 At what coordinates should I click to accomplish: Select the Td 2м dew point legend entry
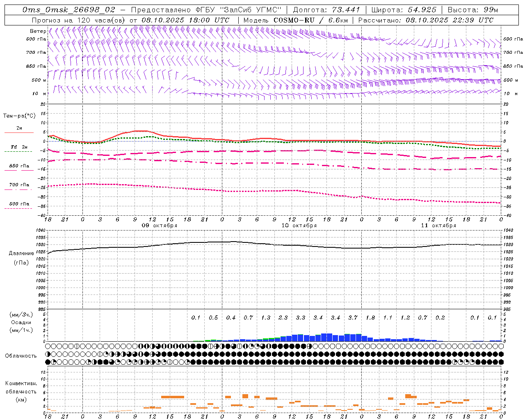click(x=19, y=149)
